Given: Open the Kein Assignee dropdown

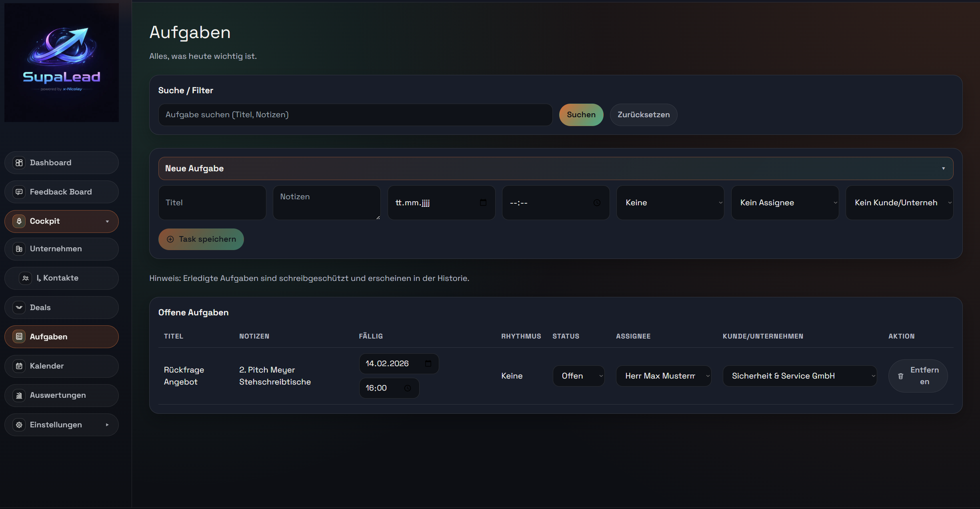Looking at the screenshot, I should pos(785,202).
